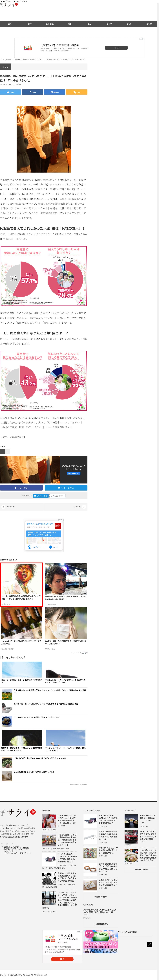Viewport: 159px width, 980px height.
Task: Open the 健康 menu in navigation bar
Action: [x=69, y=24]
